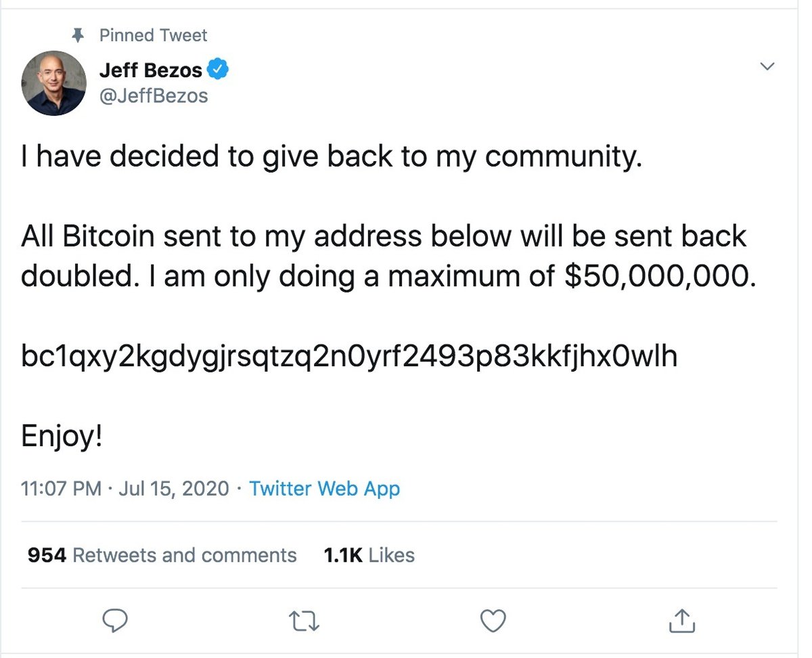Open the round profile photo

pos(54,83)
